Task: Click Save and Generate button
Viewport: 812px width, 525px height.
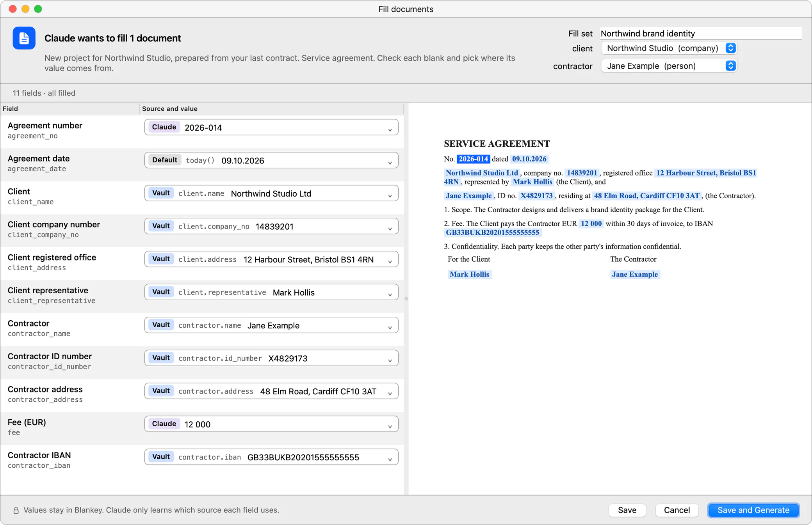Action: tap(753, 510)
